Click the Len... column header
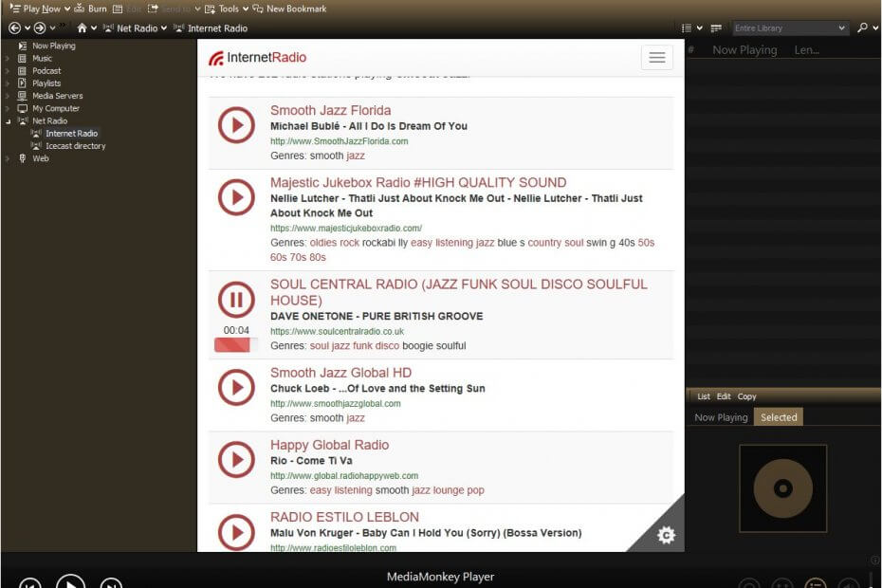 point(806,50)
